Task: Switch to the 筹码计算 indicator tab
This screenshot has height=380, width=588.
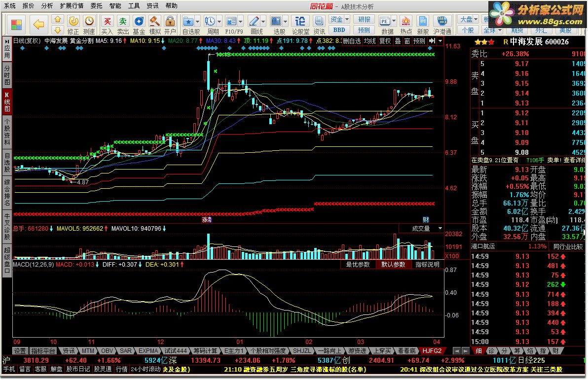Action: [x=206, y=351]
